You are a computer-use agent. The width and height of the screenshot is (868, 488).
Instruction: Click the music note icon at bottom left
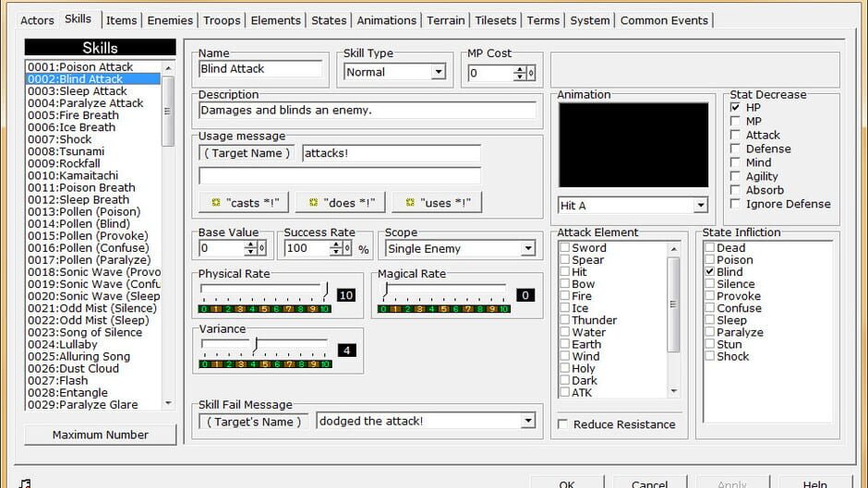(25, 483)
